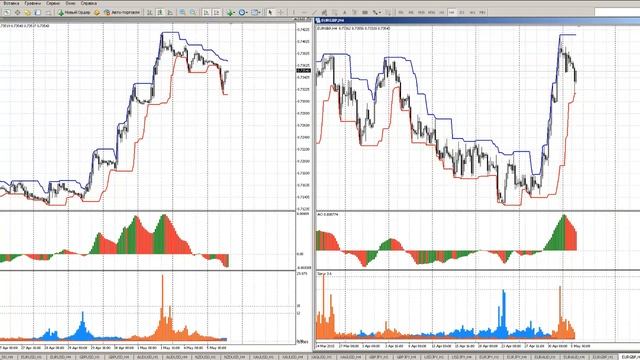
Task: Switch to Bar Chart display
Action: pyautogui.click(x=150, y=13)
